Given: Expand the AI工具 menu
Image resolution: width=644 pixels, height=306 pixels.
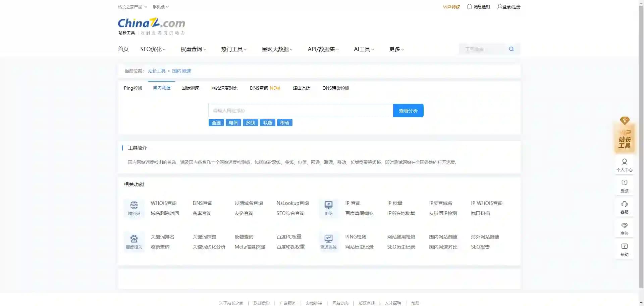Looking at the screenshot, I should (364, 49).
